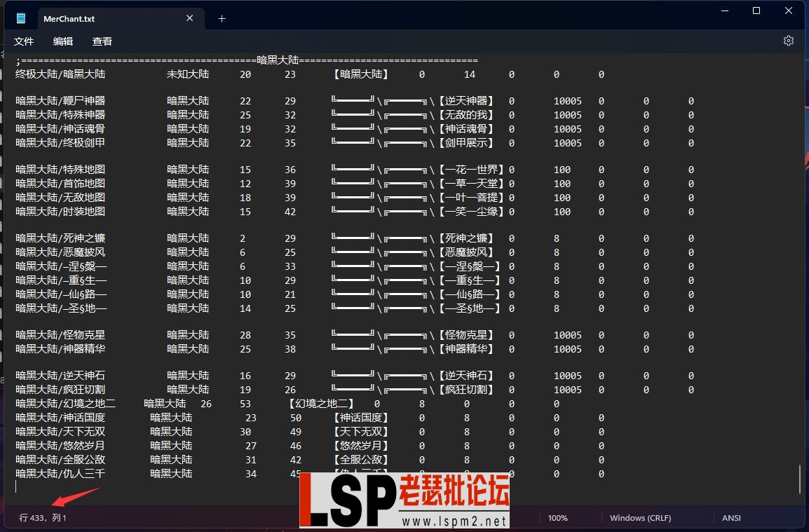Click text 暗黑大陆/全服公敌

click(x=60, y=459)
